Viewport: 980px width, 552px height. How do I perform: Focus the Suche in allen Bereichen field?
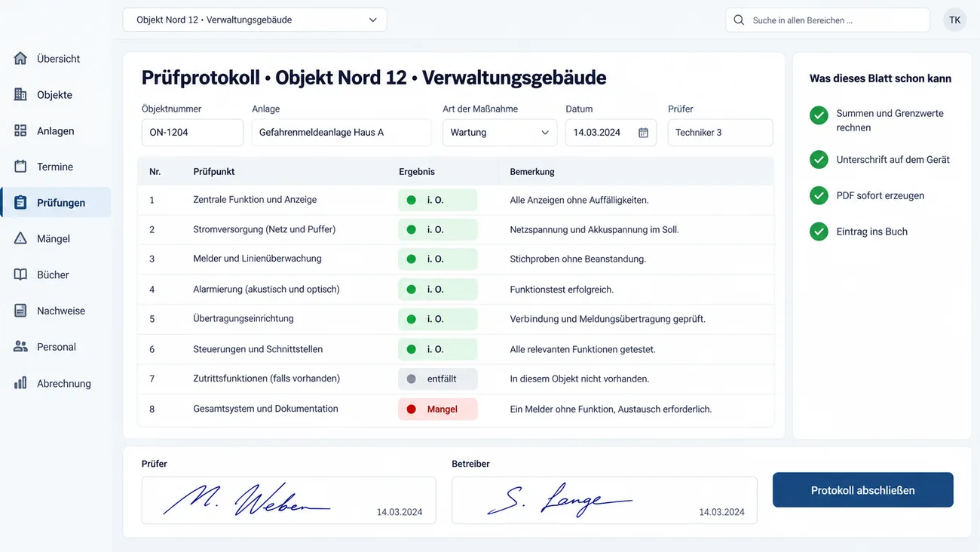827,20
